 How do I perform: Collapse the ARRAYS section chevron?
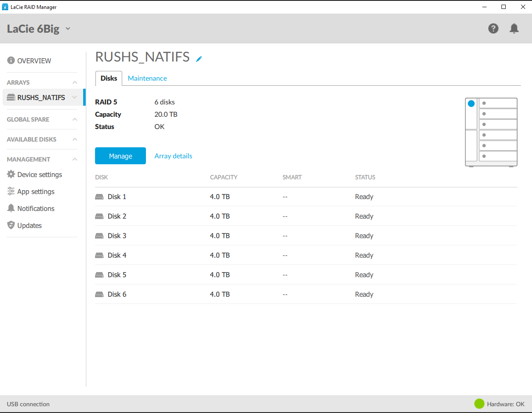[x=75, y=82]
